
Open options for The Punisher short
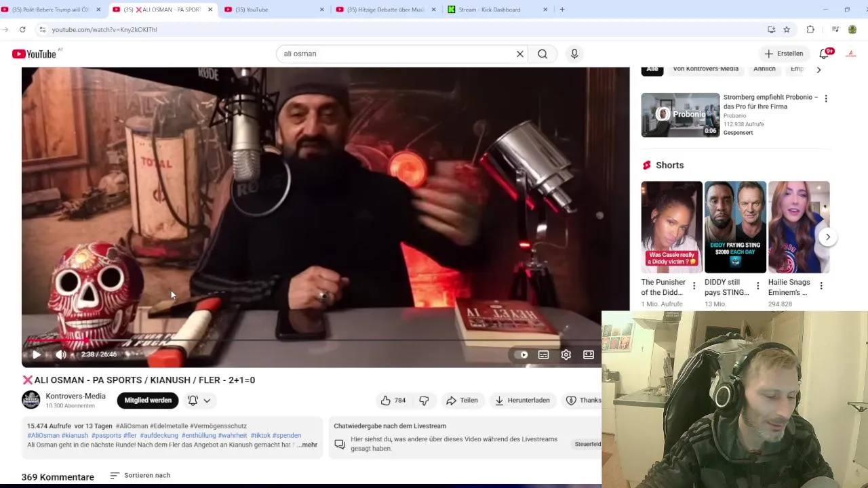click(x=694, y=286)
